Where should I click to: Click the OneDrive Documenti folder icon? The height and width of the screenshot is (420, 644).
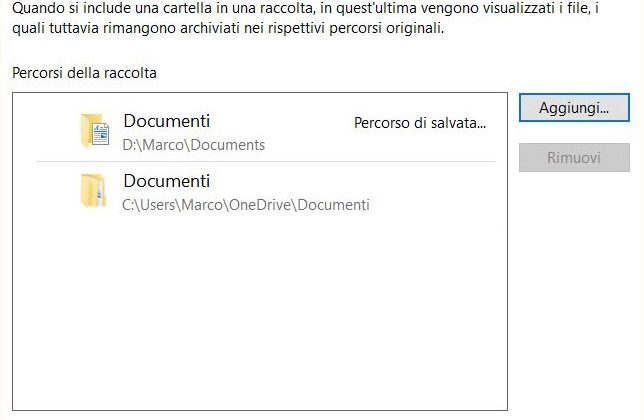93,191
